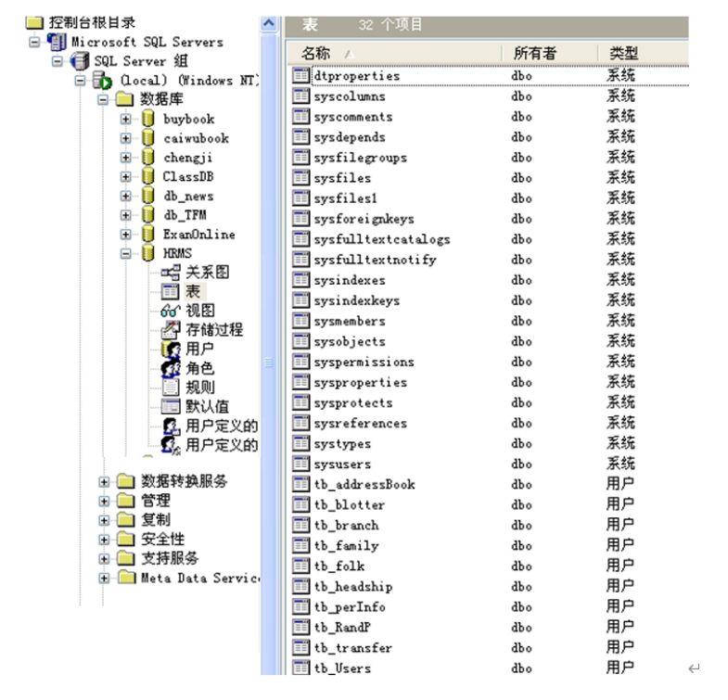Select the tb_family table row
Viewport: 728px width, 700px height.
pos(491,545)
